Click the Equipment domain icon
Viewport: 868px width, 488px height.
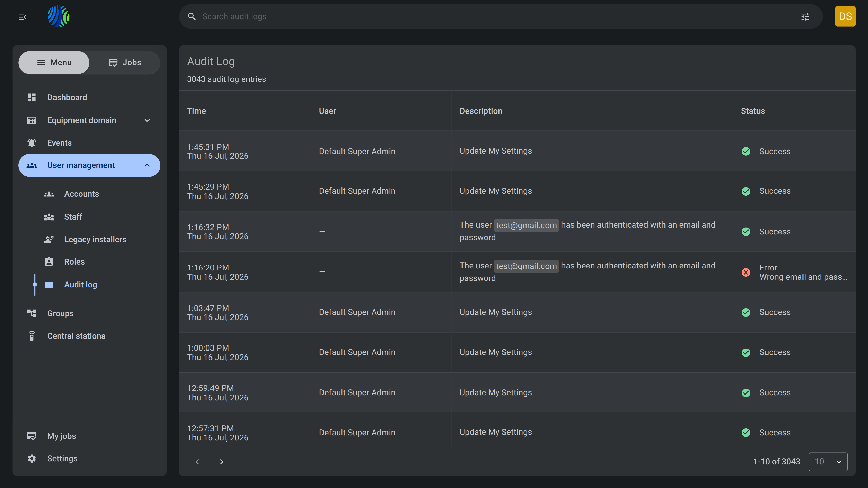coord(32,120)
